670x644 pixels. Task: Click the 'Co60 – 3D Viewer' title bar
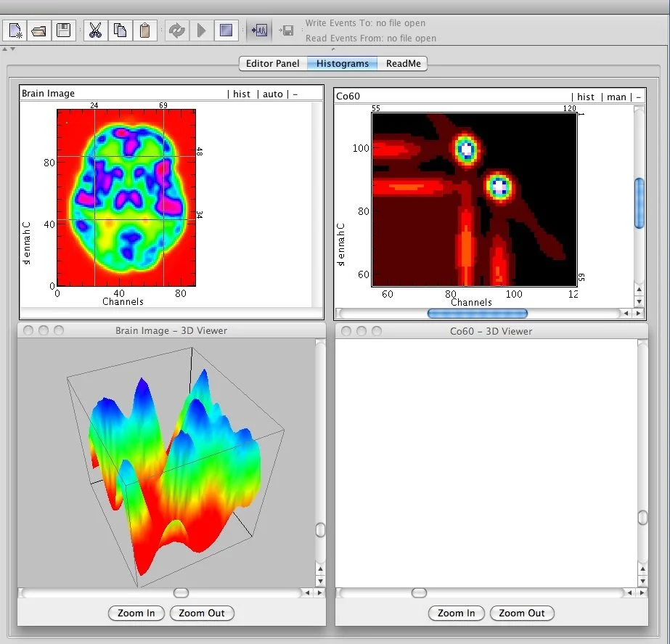pos(491,331)
